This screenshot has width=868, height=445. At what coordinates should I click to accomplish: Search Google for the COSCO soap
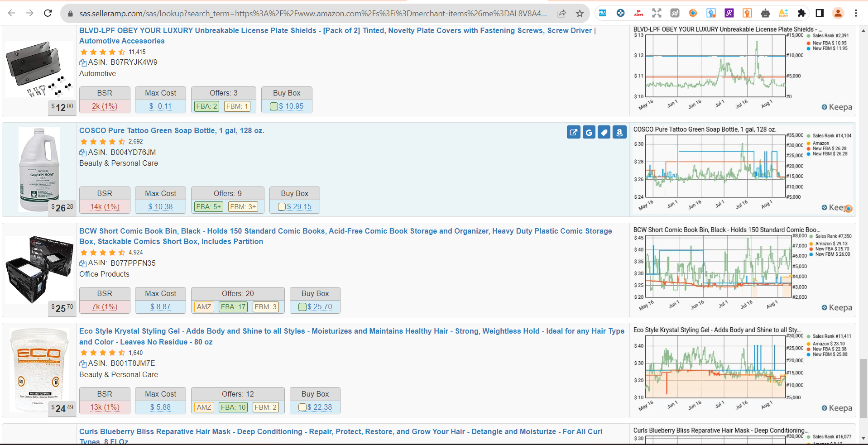click(x=589, y=132)
